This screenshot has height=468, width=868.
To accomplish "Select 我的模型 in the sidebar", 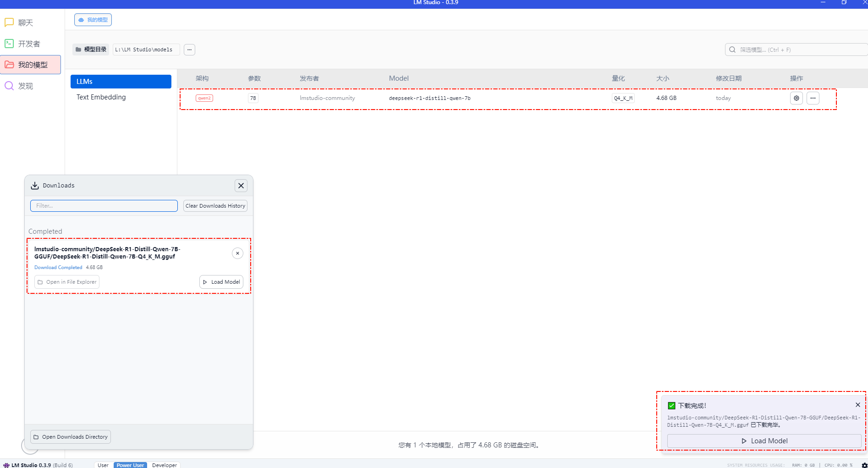I will [x=30, y=65].
